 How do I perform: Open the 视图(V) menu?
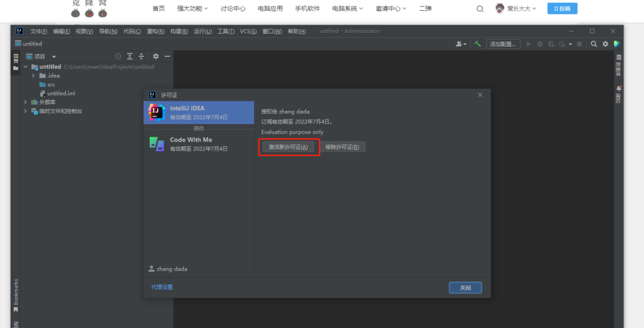(x=84, y=31)
